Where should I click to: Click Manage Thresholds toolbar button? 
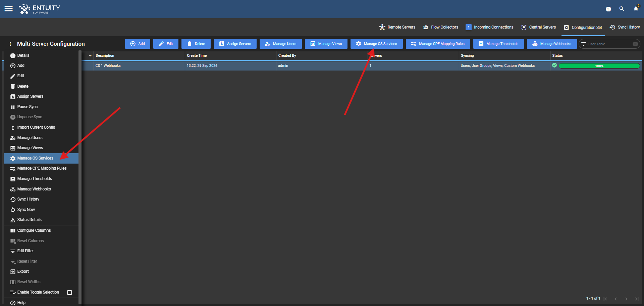coord(498,44)
